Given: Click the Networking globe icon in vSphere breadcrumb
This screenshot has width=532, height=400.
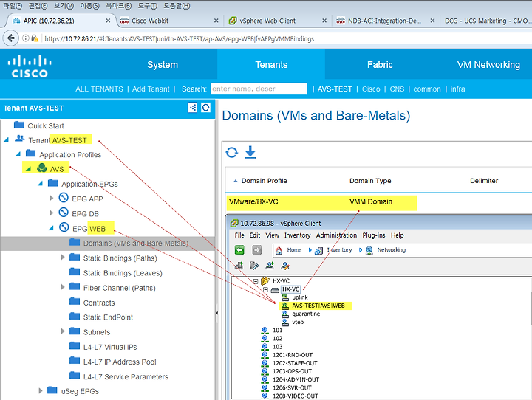Looking at the screenshot, I should tap(369, 250).
